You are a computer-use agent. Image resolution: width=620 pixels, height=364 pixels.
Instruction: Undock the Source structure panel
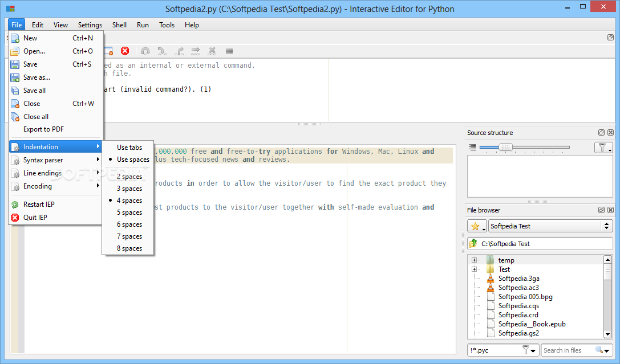(601, 133)
